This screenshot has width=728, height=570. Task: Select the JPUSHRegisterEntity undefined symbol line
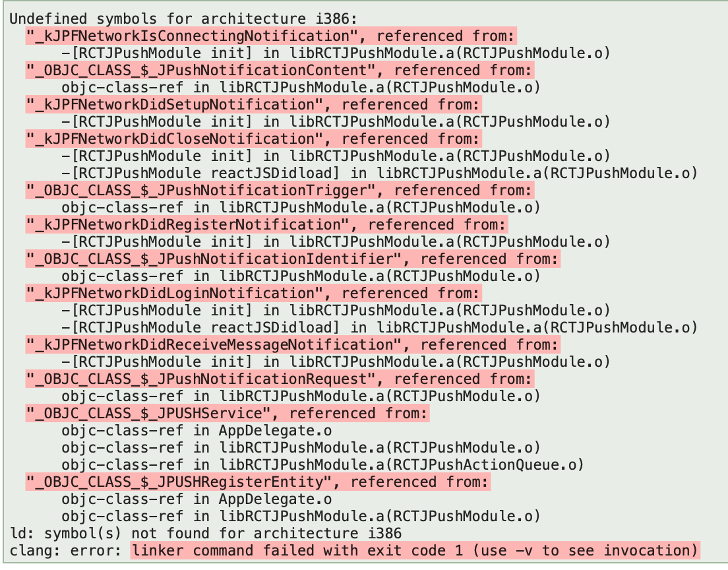pyautogui.click(x=258, y=482)
